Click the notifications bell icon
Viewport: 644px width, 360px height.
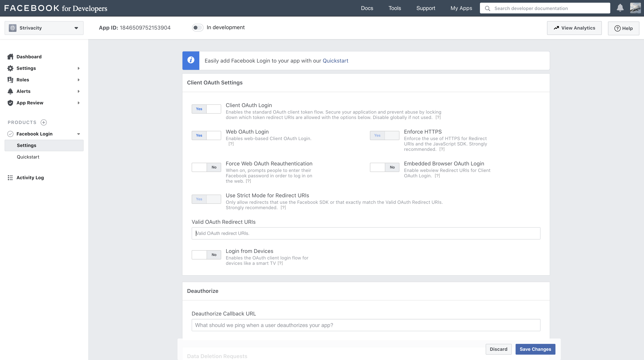pos(620,8)
